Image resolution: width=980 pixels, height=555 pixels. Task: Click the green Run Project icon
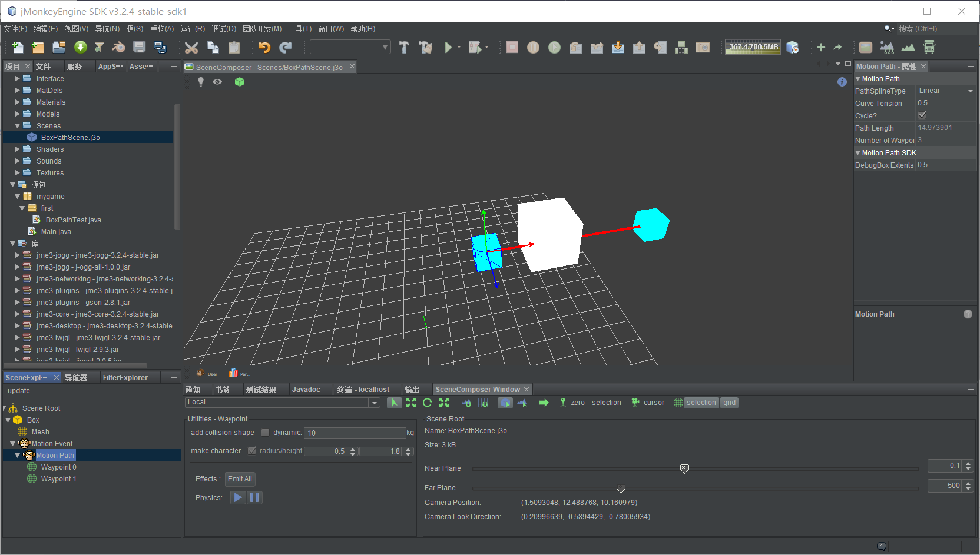pyautogui.click(x=448, y=47)
